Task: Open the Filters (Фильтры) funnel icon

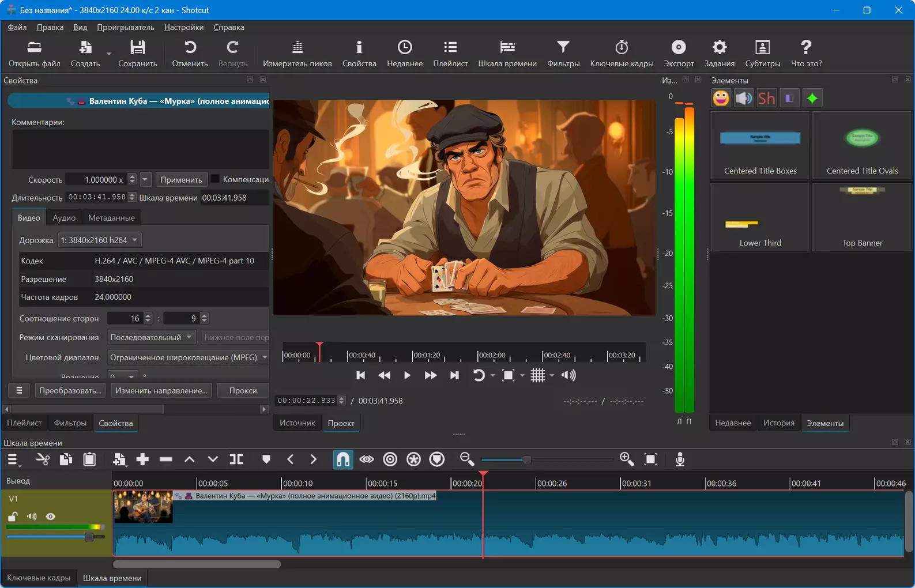Action: (x=563, y=54)
